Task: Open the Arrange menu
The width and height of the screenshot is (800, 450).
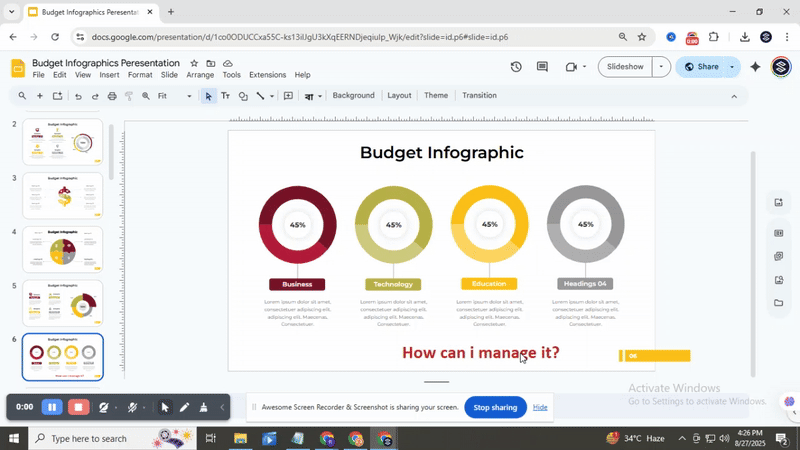Action: click(x=200, y=75)
